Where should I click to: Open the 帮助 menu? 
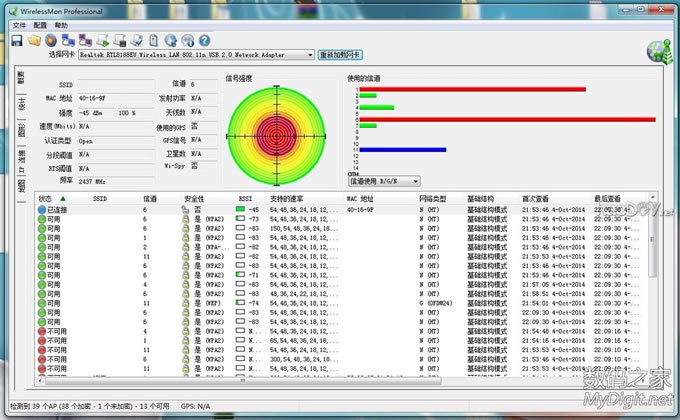coord(62,23)
